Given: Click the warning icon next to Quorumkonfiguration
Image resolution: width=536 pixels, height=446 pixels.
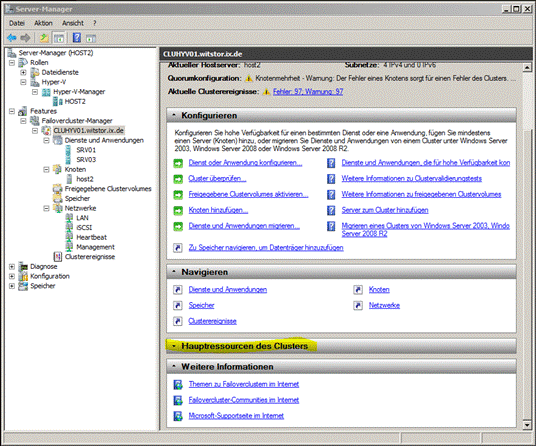Looking at the screenshot, I should coord(249,79).
